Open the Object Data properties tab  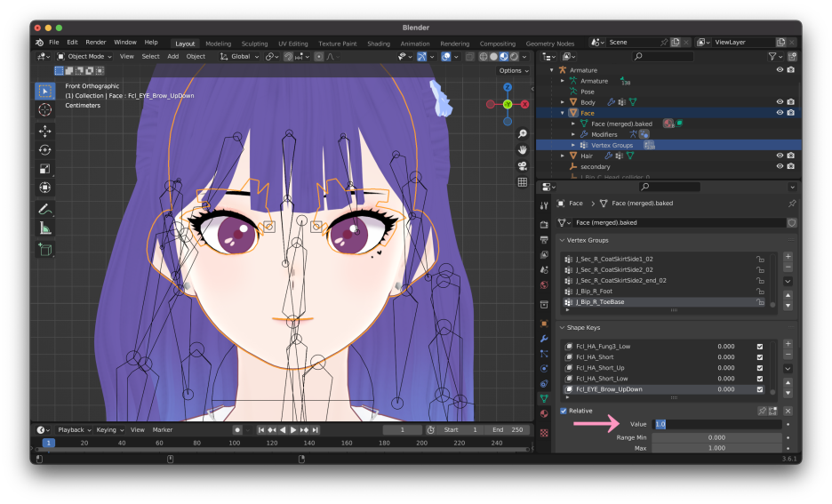[x=544, y=398]
